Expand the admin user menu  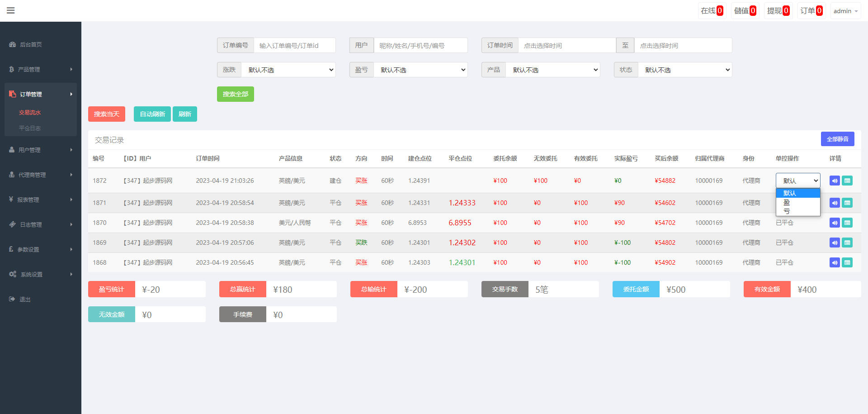click(845, 11)
